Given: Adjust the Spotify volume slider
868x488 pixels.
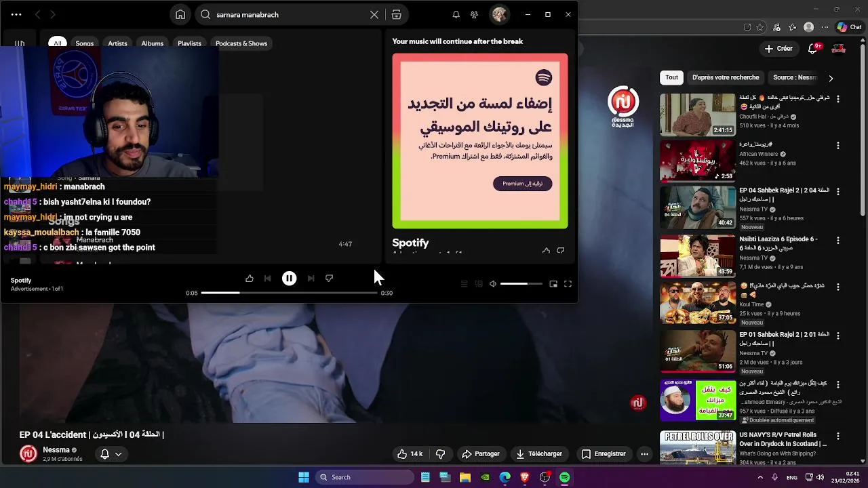Looking at the screenshot, I should pos(521,284).
